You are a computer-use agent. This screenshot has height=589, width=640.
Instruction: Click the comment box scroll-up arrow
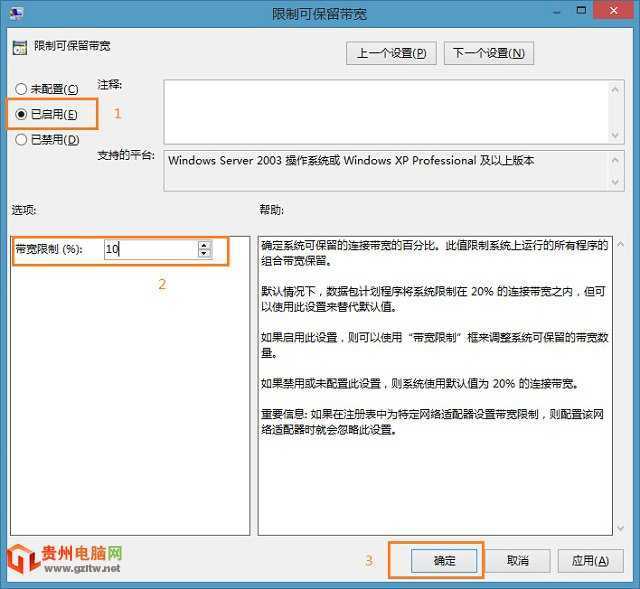[x=616, y=89]
